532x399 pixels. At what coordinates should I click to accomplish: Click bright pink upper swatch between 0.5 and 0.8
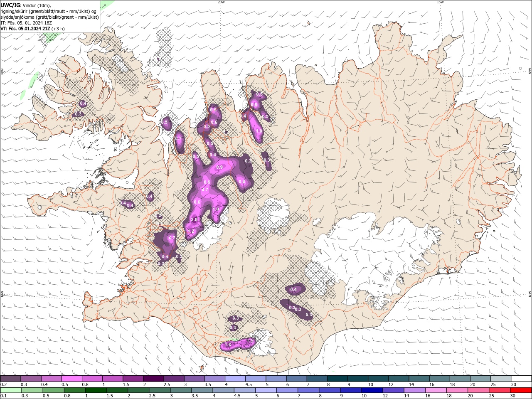click(72, 378)
